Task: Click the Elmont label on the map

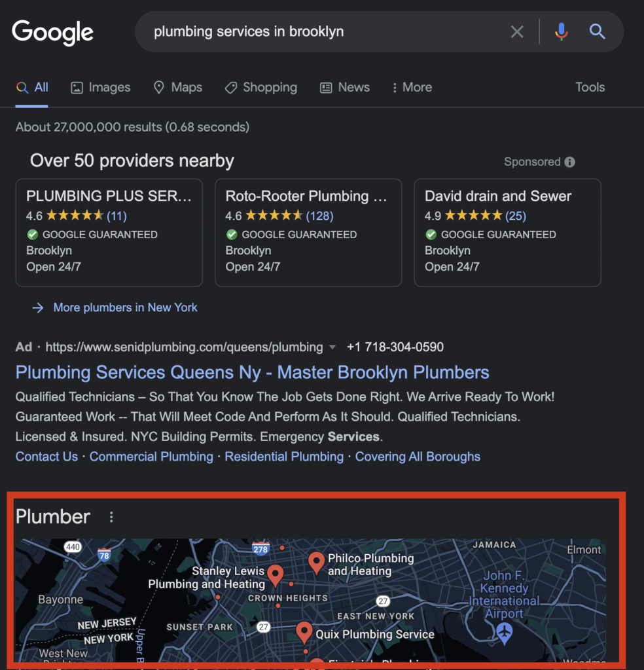Action: (x=584, y=550)
